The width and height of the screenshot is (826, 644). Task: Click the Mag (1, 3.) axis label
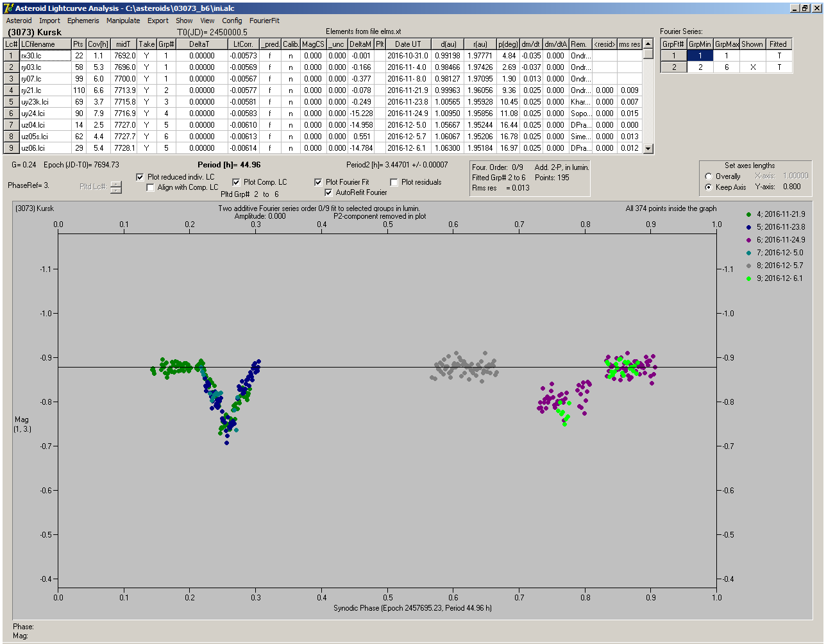23,424
